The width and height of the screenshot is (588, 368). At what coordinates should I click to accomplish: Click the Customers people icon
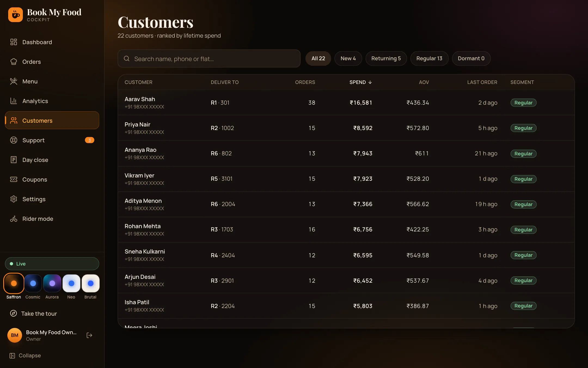point(14,120)
